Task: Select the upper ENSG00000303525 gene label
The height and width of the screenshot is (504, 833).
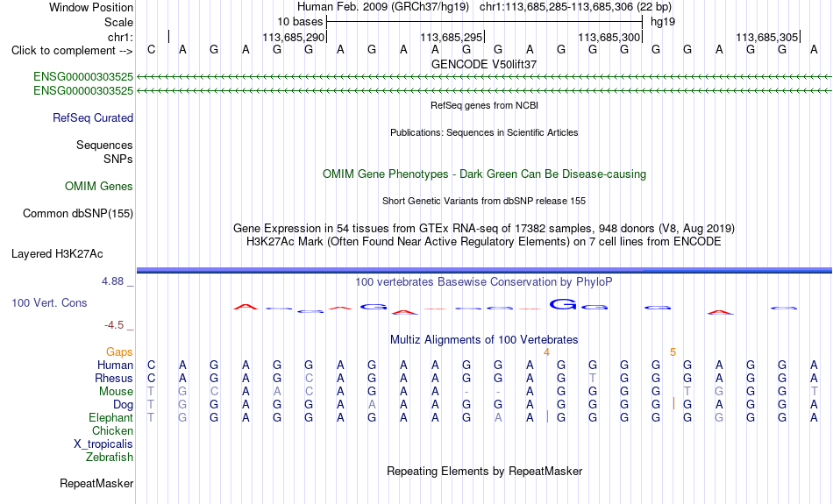Action: (x=83, y=77)
